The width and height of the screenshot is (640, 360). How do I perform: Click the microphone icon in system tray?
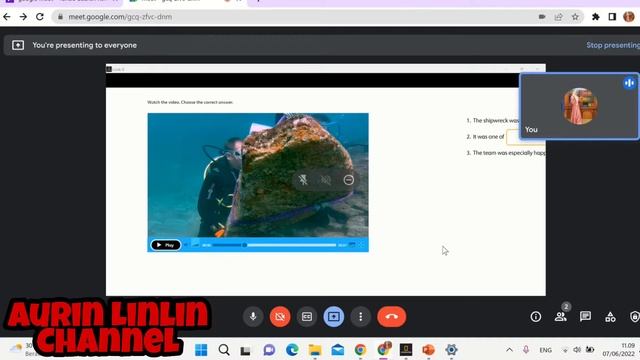526,350
